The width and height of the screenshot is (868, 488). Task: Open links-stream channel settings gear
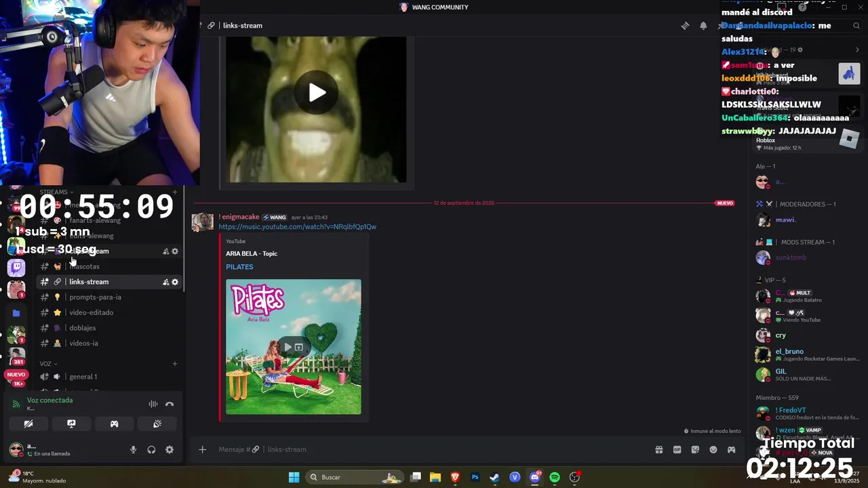point(175,282)
